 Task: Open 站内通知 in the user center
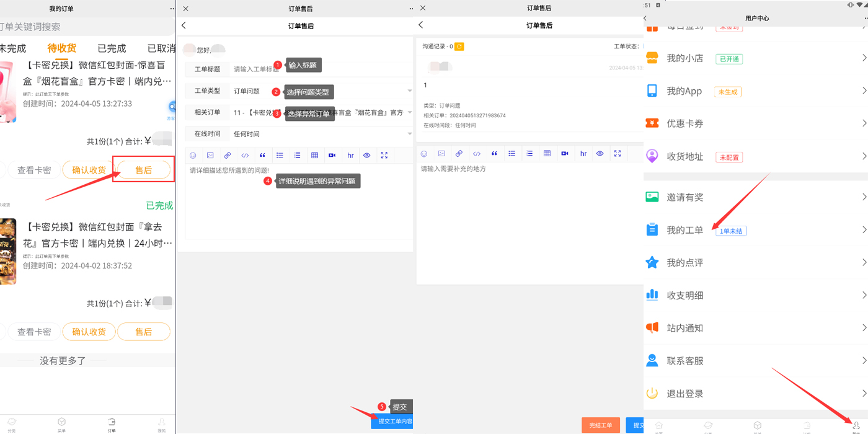(x=756, y=328)
